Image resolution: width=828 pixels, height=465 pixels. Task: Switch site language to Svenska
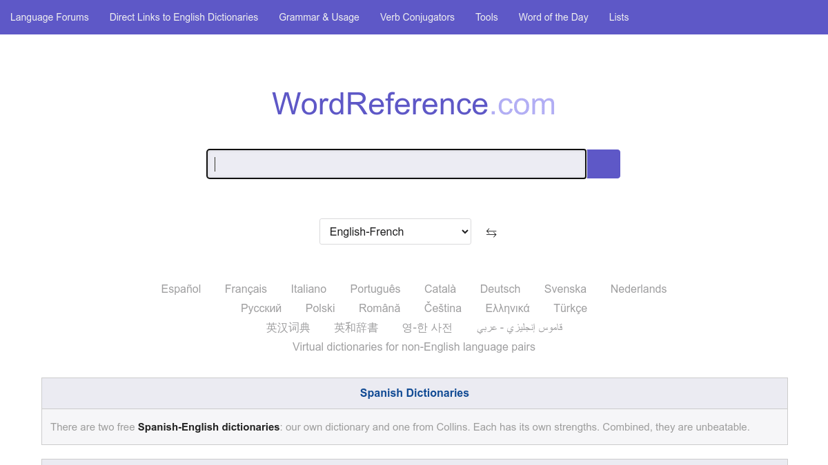click(x=565, y=289)
